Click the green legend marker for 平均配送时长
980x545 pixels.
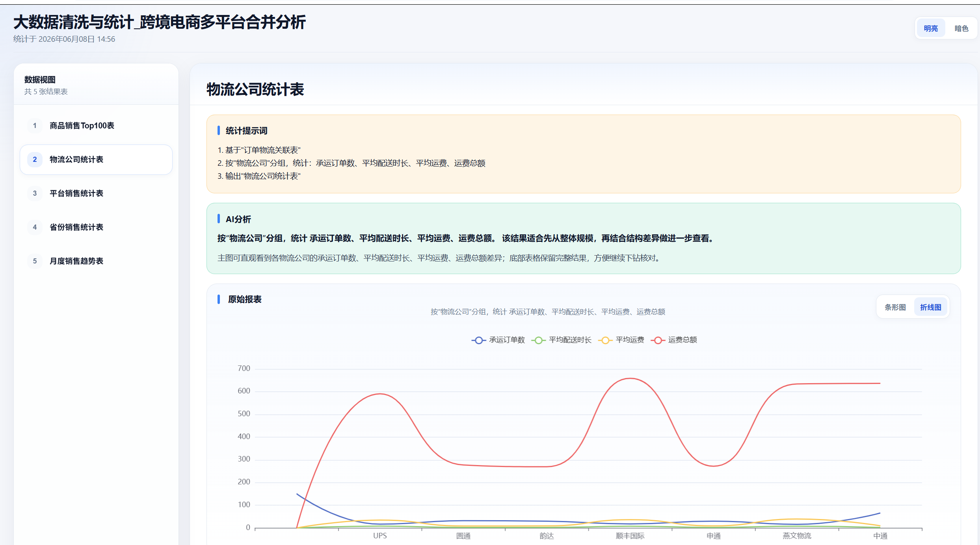pyautogui.click(x=538, y=340)
